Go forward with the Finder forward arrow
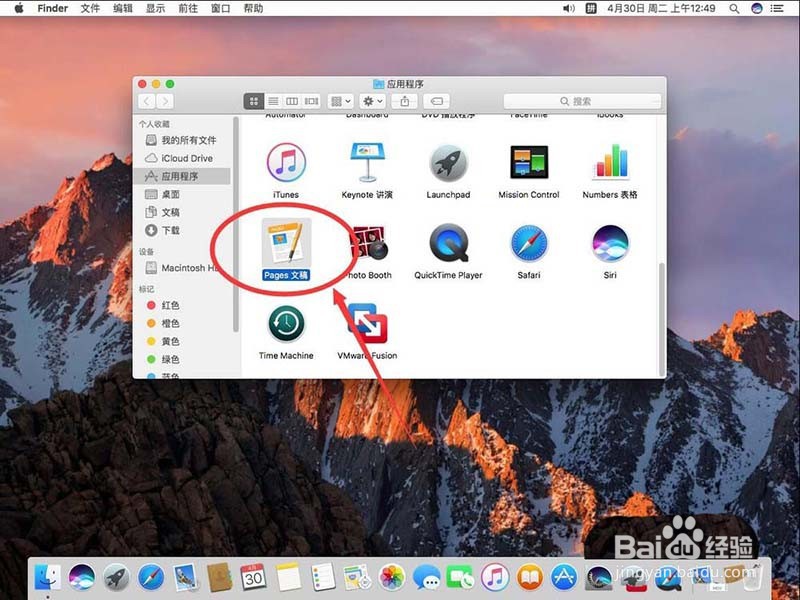 (165, 101)
